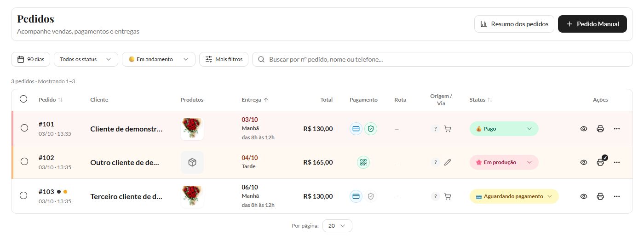Viewport: 644px width, 240px height.
Task: Open more actions menu for order #101
Action: (617, 129)
